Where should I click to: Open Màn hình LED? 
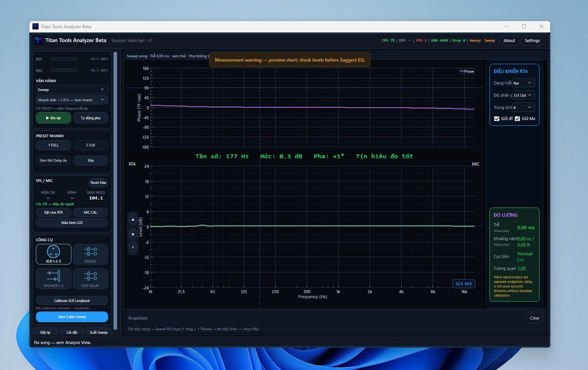pos(72,223)
